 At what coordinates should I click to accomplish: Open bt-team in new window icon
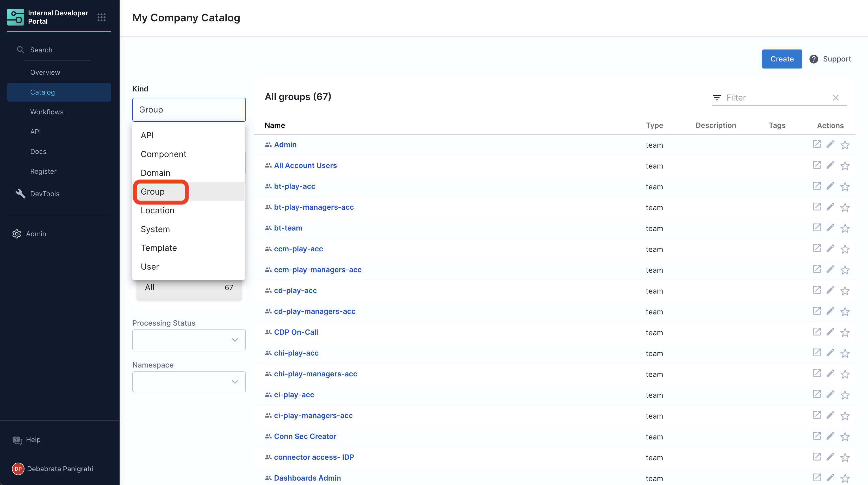816,228
